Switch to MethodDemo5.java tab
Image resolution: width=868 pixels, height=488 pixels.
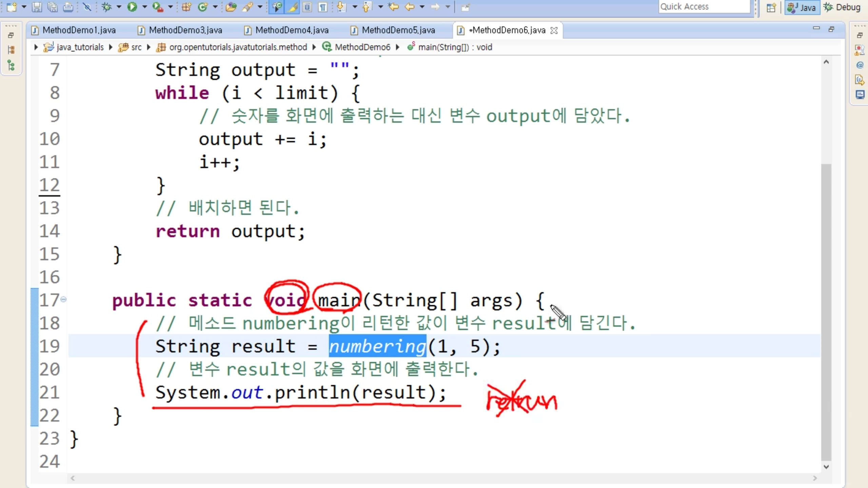click(x=398, y=30)
